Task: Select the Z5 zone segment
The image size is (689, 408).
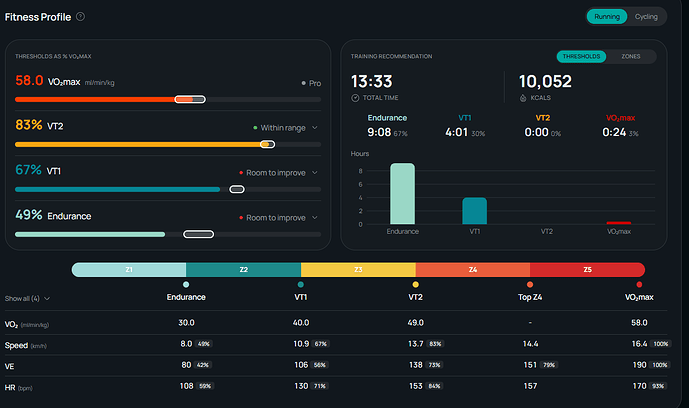Action: click(587, 270)
